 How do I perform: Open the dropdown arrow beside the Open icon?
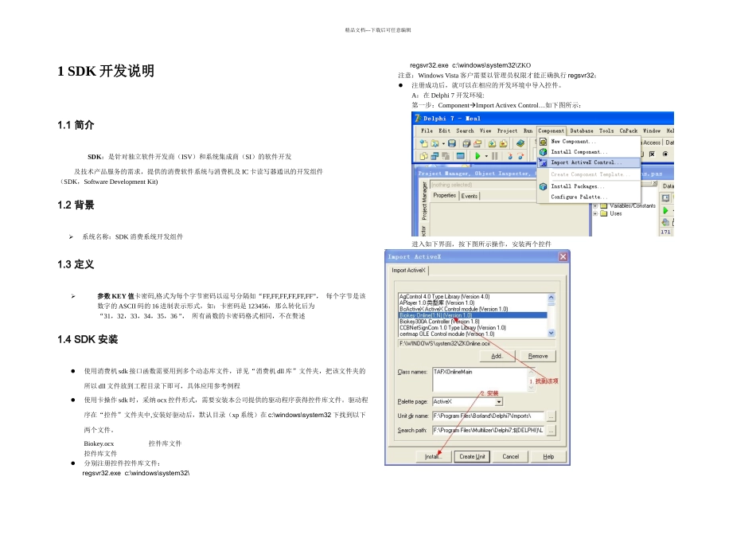click(x=443, y=143)
